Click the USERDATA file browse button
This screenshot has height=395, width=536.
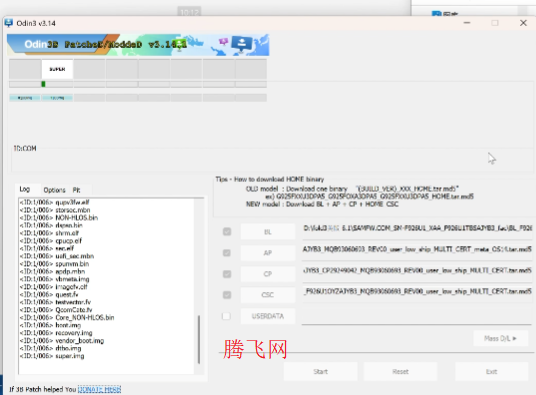pos(268,316)
